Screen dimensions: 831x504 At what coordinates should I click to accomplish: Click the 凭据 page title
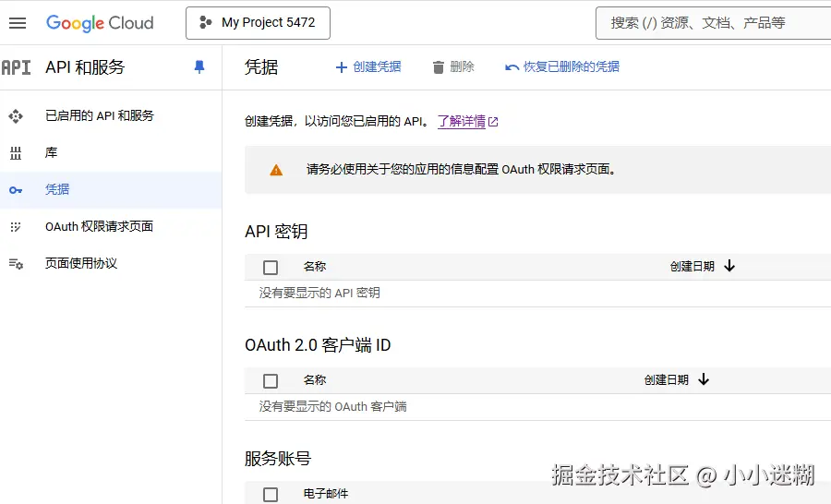tap(261, 67)
